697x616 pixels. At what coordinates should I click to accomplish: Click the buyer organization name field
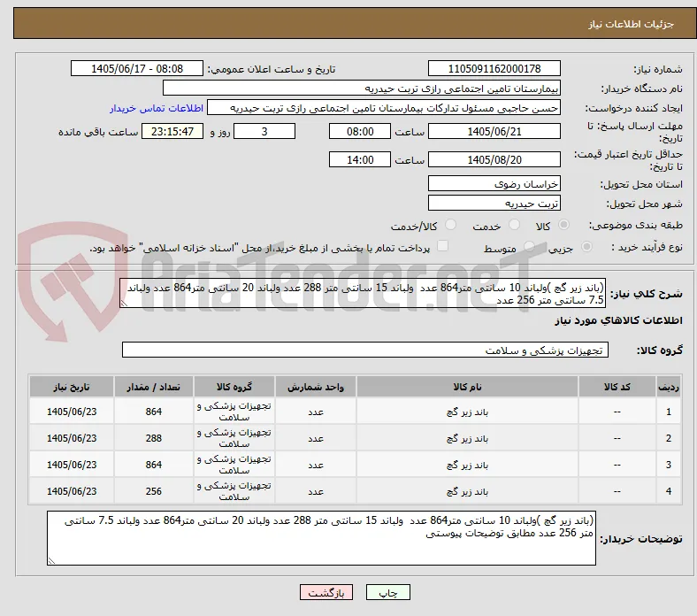tap(362, 89)
